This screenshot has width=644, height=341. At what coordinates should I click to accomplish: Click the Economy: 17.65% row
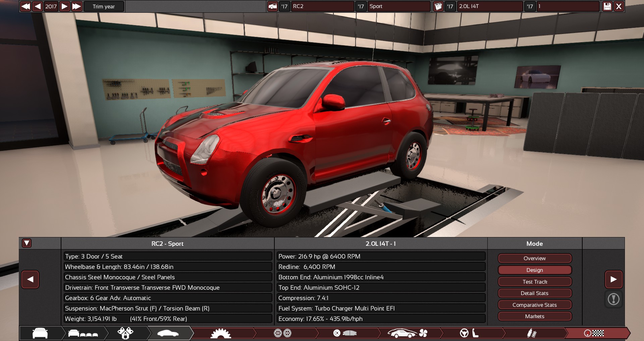tap(381, 319)
